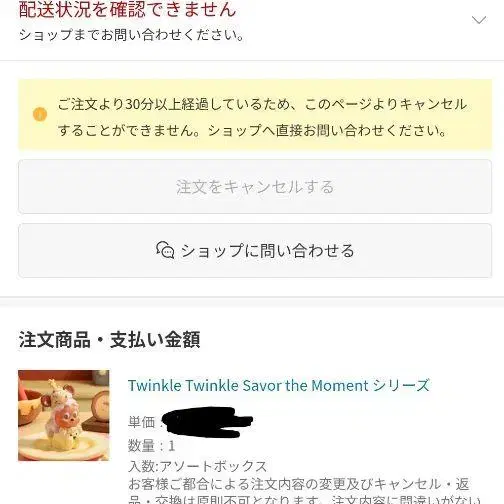Expand the delivery status chevron

[479, 20]
